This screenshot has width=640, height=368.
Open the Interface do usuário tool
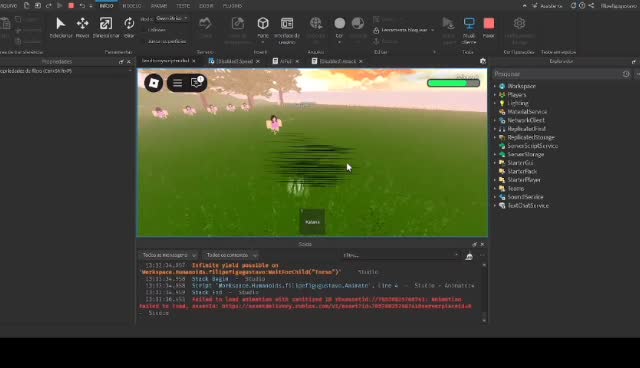tap(287, 29)
